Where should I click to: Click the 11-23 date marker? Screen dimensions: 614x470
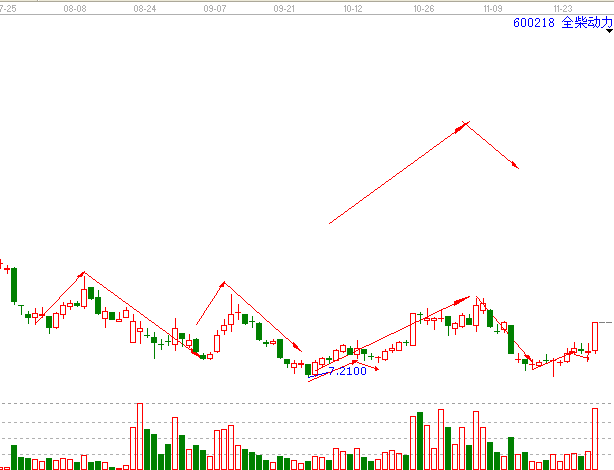click(562, 6)
